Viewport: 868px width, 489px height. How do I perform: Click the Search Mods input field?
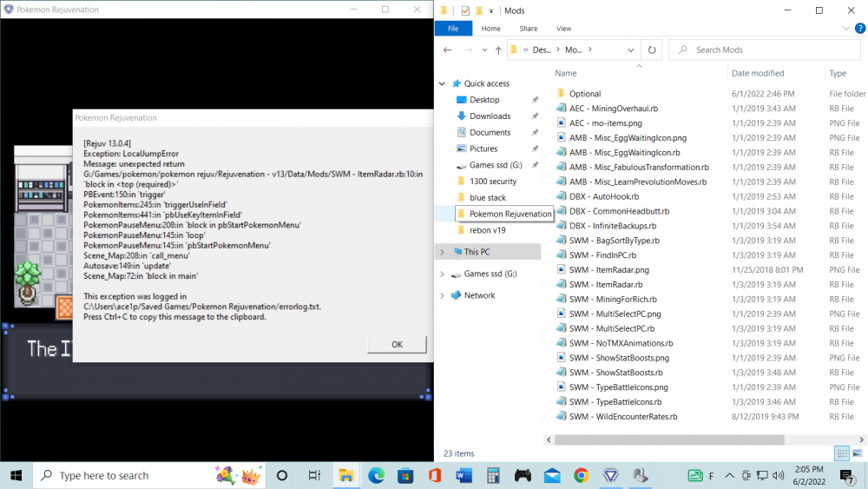(x=764, y=50)
